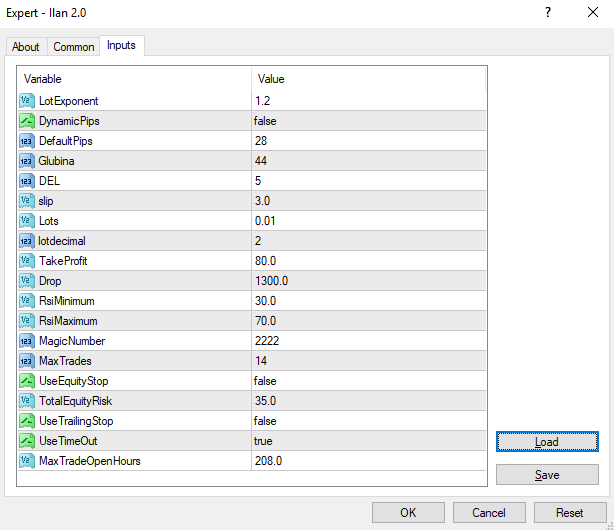Click the MagicNumber integer type icon

pos(27,341)
